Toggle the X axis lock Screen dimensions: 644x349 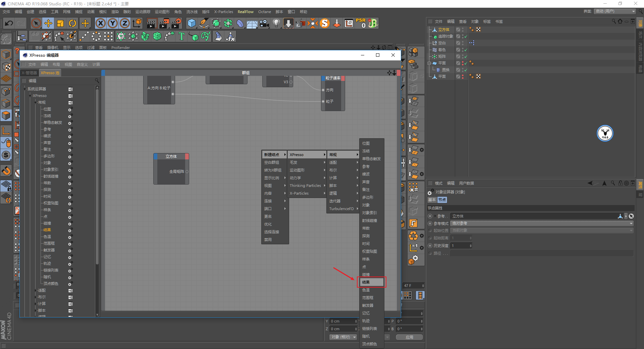(100, 23)
